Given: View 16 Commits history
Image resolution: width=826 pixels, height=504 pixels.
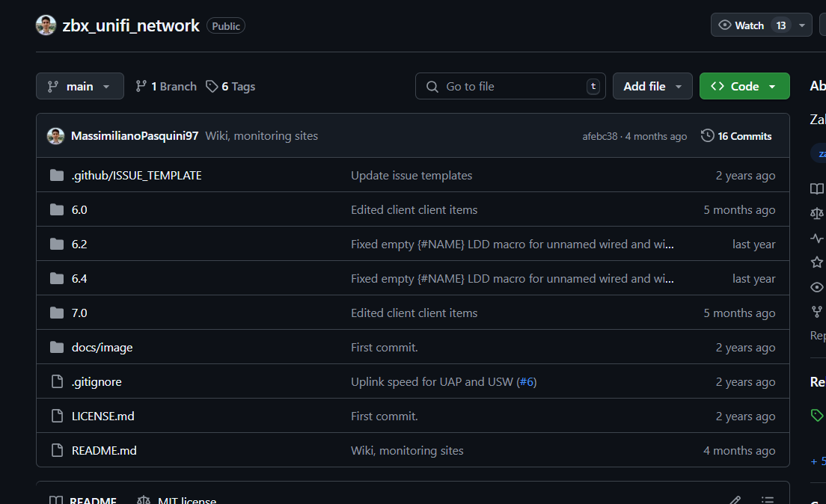Looking at the screenshot, I should [x=736, y=136].
